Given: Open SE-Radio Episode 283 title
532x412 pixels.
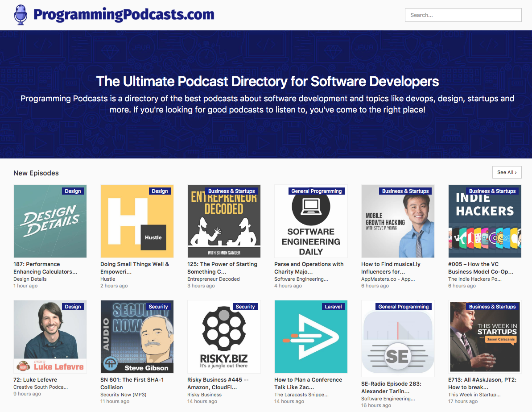Looking at the screenshot, I should (391, 387).
